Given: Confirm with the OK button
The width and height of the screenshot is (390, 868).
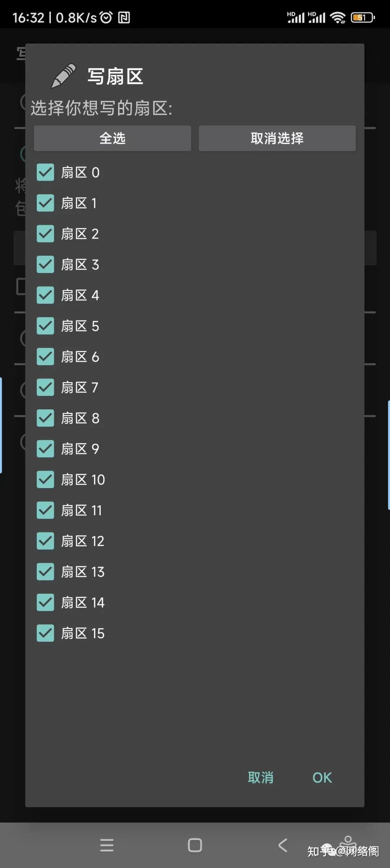Looking at the screenshot, I should coord(322,778).
